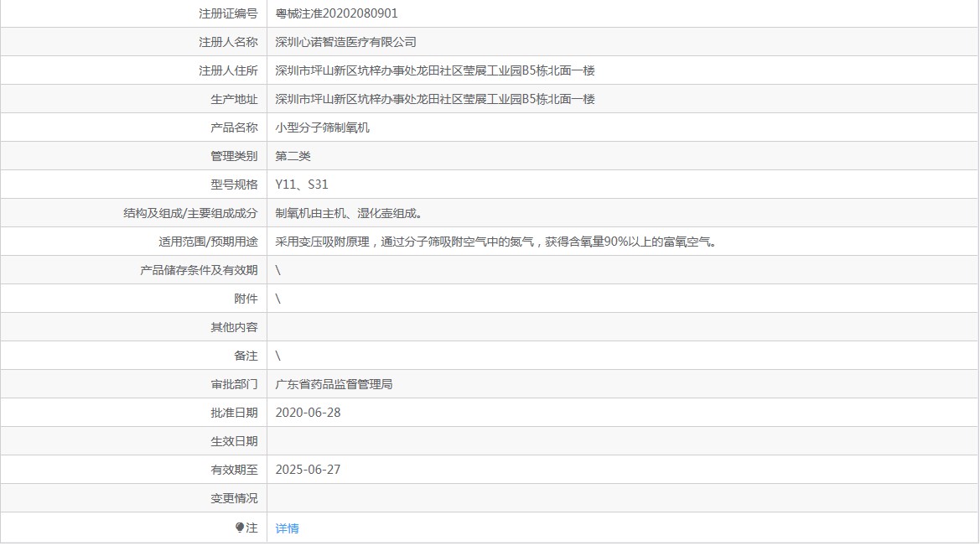The image size is (980, 546).
Task: Select product name 小型分子筛制氧机
Action: coord(323,127)
